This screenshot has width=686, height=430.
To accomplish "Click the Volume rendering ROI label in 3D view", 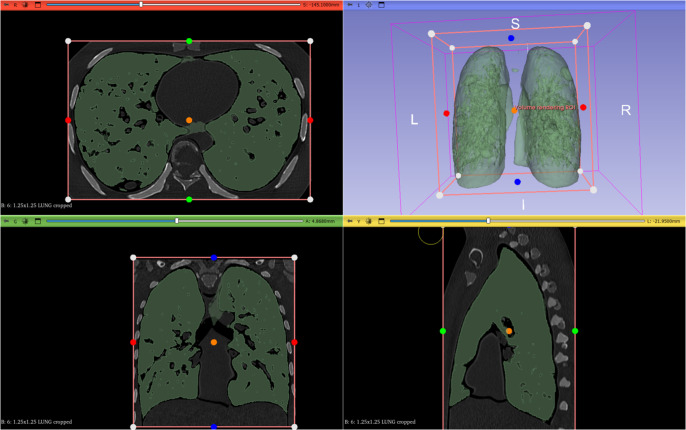I will (x=546, y=107).
